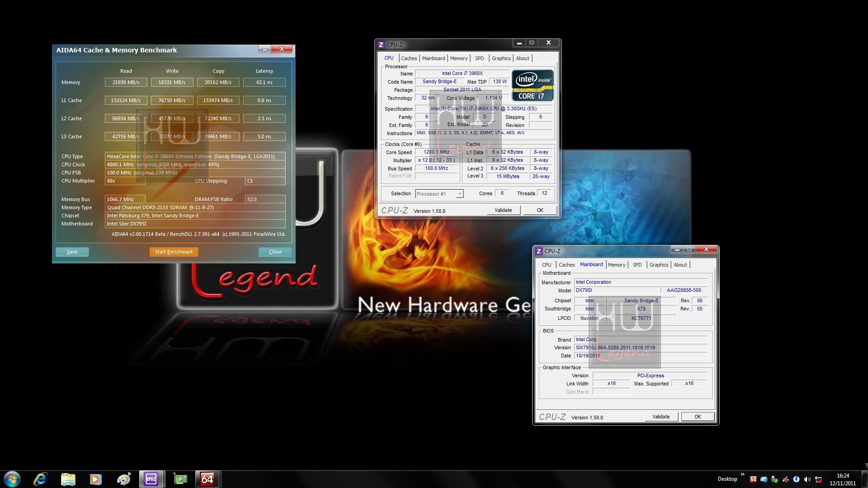This screenshot has width=868, height=488.
Task: Open the green circuit board taskbar icon
Action: point(180,479)
